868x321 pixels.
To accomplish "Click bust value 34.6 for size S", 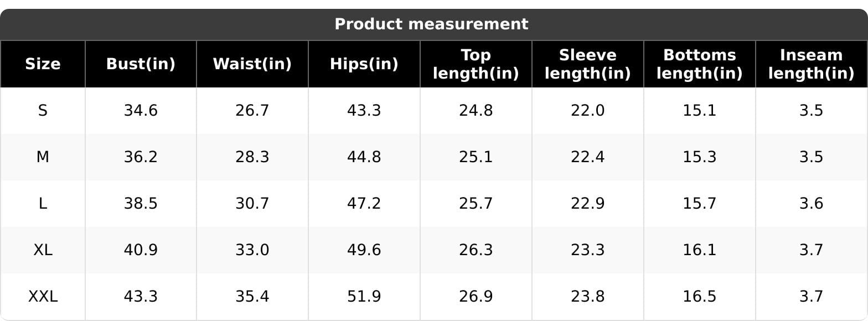I will [141, 111].
